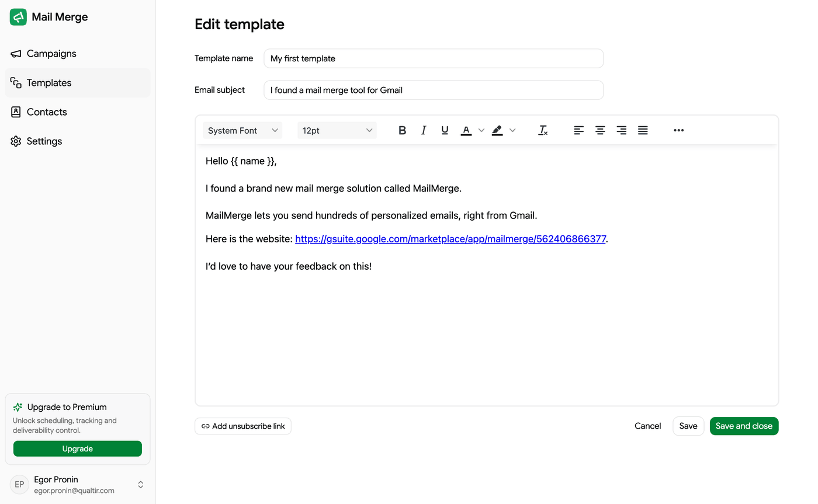Image resolution: width=818 pixels, height=504 pixels.
Task: Open Campaigns in the sidebar
Action: point(78,54)
